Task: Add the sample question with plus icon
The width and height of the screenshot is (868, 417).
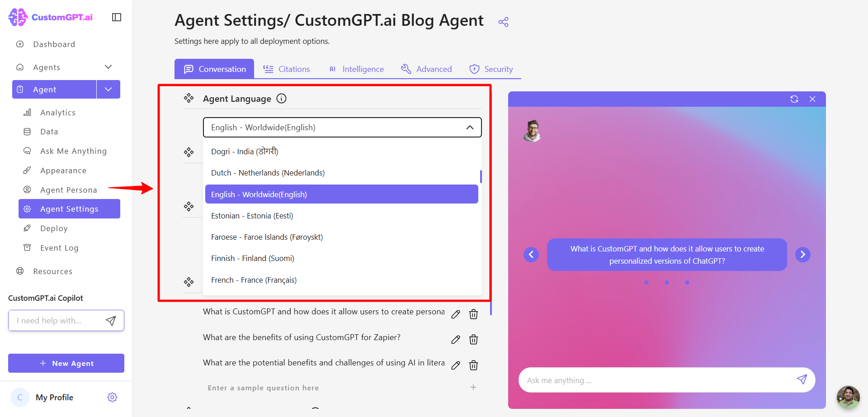Action: pos(473,387)
